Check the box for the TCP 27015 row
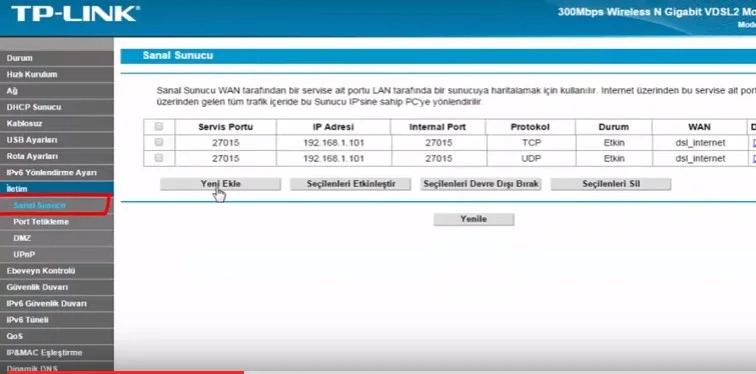The image size is (756, 374). [x=159, y=142]
